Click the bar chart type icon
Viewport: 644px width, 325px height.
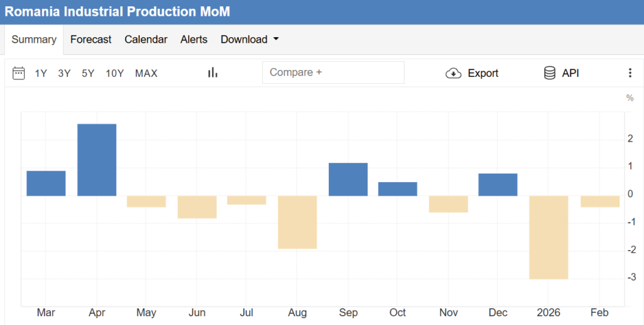(x=213, y=73)
